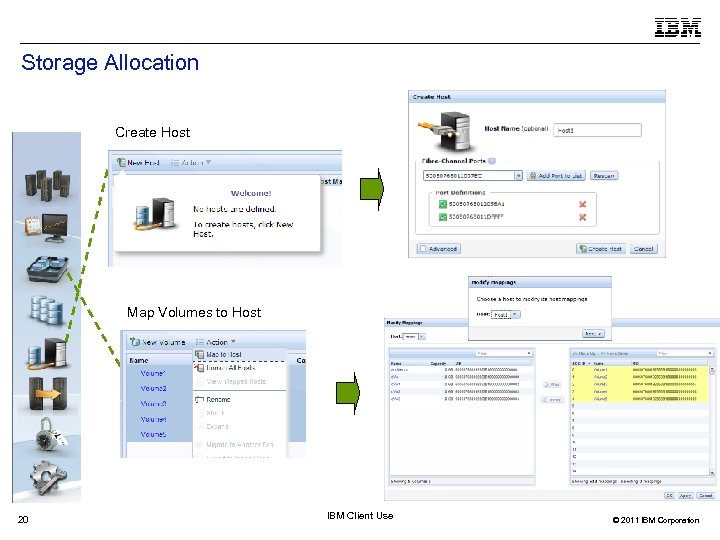Click the left volumes table filter field
This screenshot has height=540, width=720.
click(x=504, y=353)
